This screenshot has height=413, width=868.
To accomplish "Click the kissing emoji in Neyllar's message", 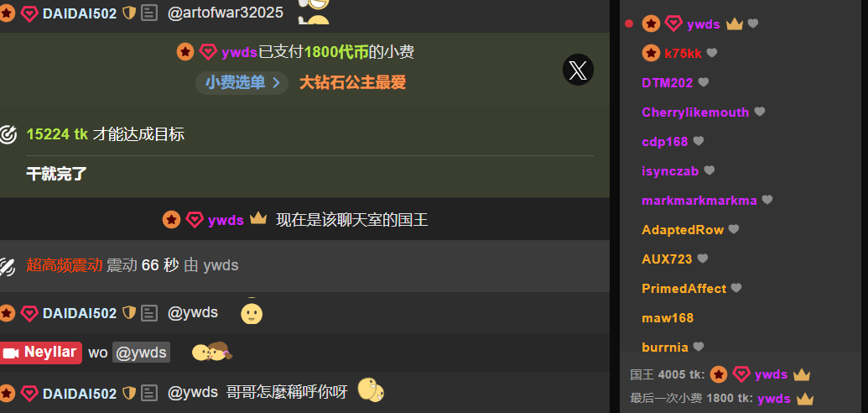I will 212,352.
